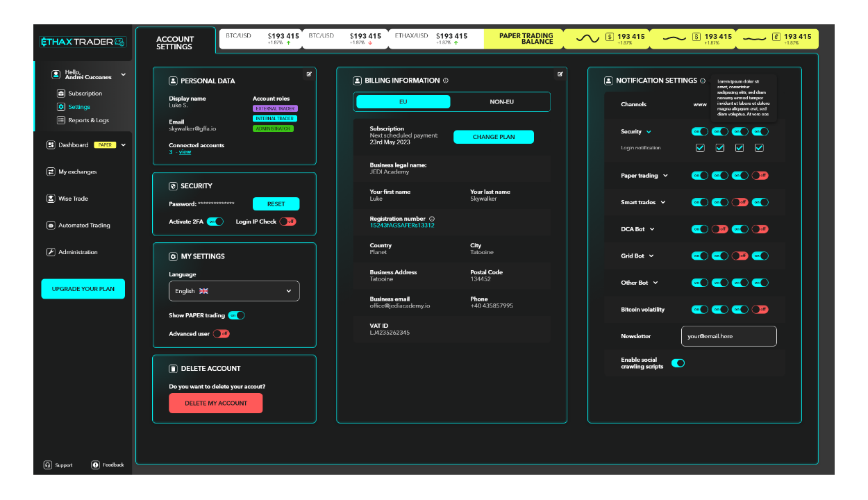Open the Language dropdown showing English

[234, 290]
